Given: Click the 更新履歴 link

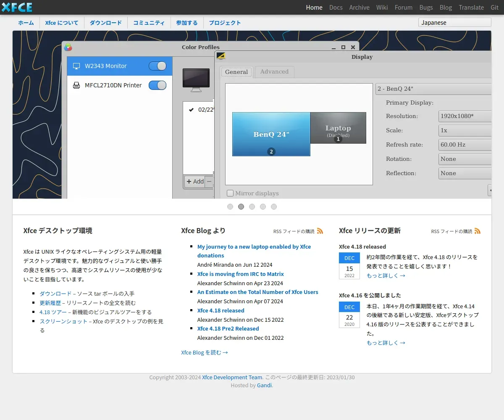Looking at the screenshot, I should click(50, 303).
